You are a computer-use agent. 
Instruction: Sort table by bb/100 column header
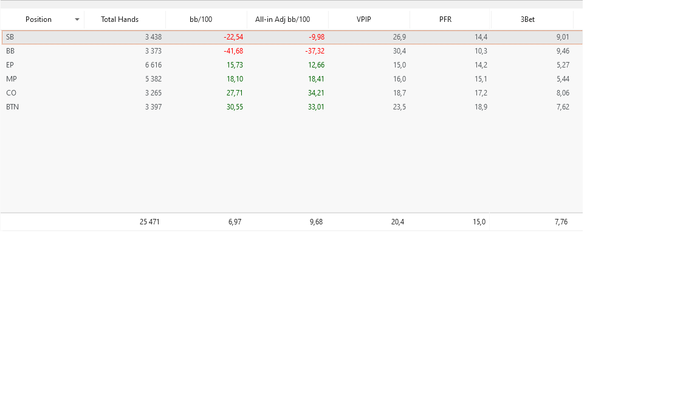[201, 20]
